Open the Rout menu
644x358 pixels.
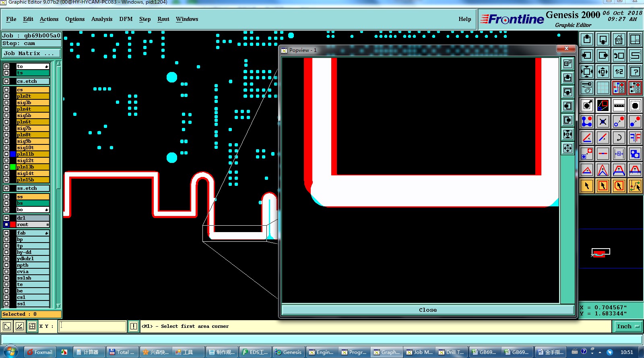tap(163, 19)
